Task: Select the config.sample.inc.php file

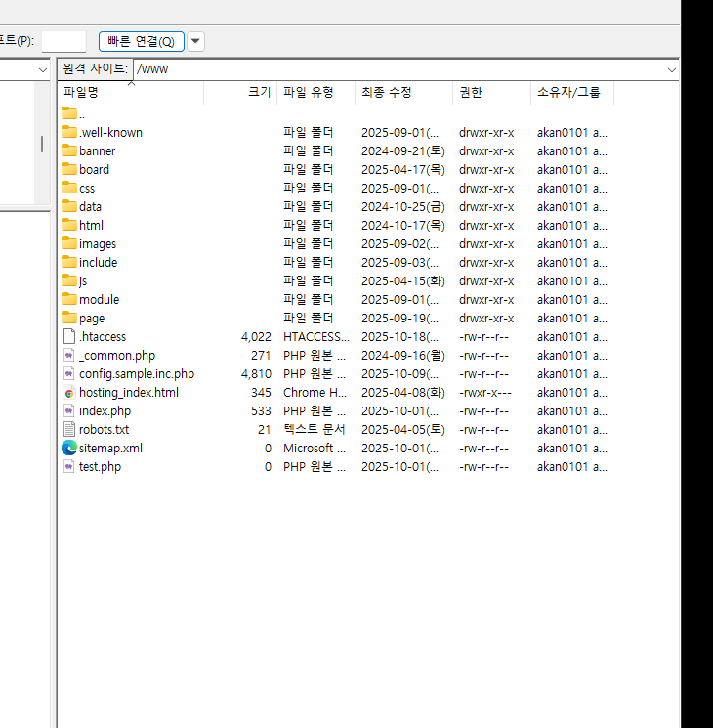Action: tap(136, 373)
